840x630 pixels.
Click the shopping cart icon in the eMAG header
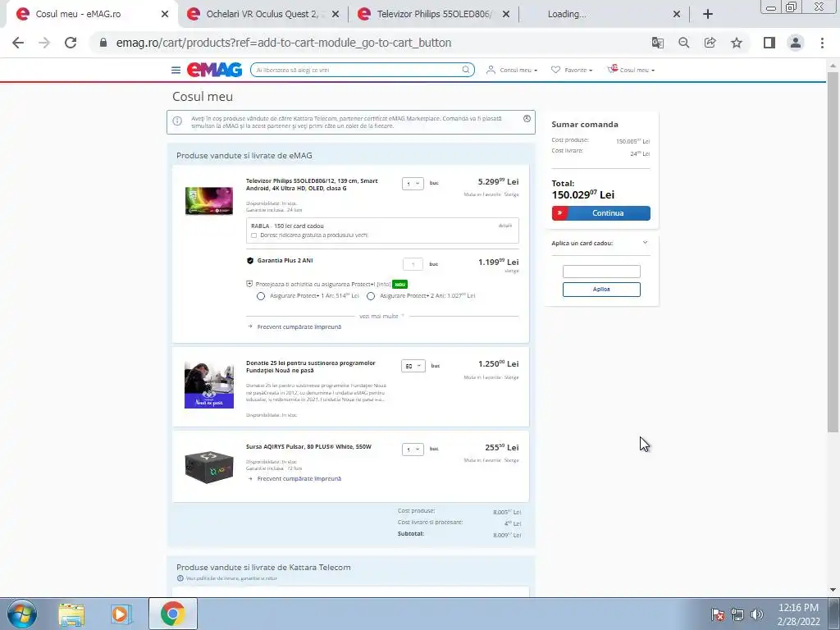612,69
